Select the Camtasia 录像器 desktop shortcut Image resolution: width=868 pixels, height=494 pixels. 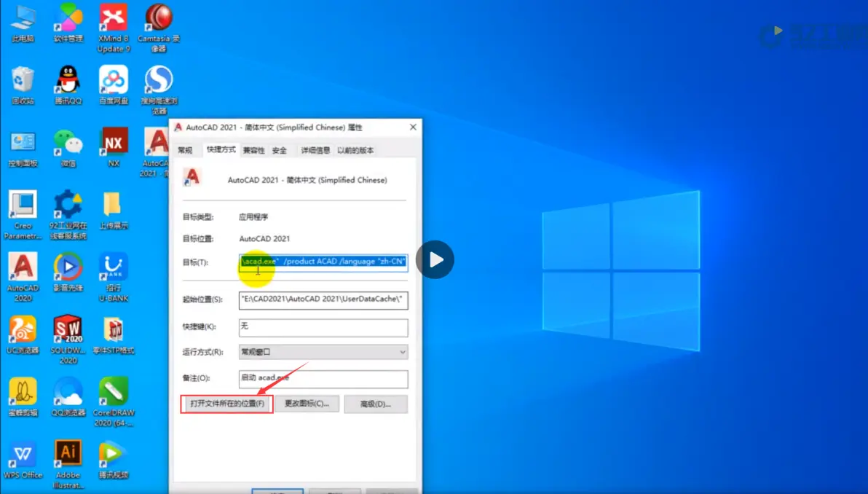tap(159, 28)
